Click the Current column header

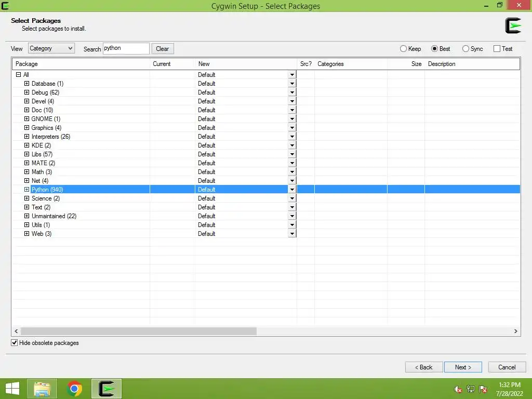click(172, 64)
